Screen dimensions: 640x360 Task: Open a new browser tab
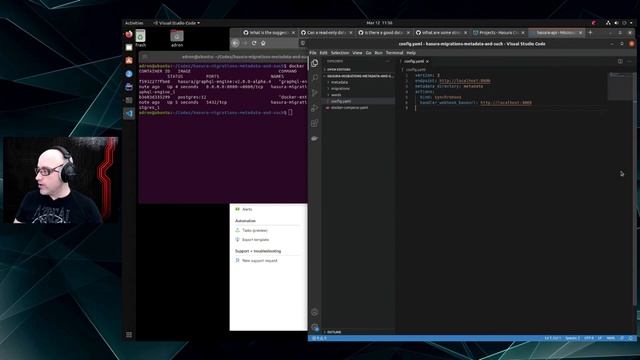click(590, 32)
